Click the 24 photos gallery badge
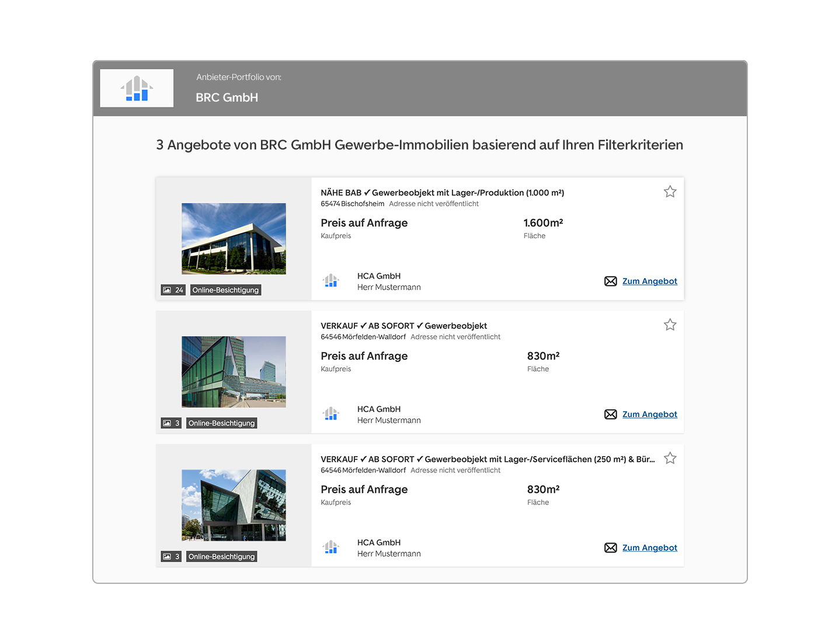This screenshot has height=644, width=839. coord(173,290)
